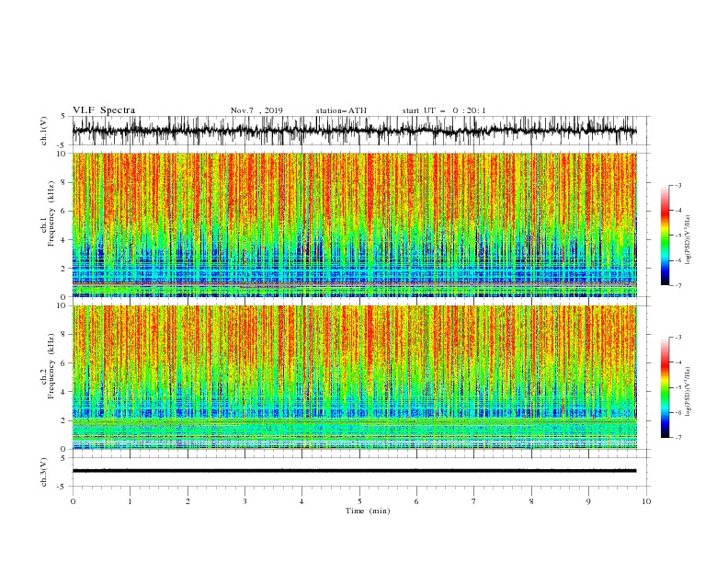Click the time axis tick label "2"
The image size is (728, 563).
tap(188, 501)
